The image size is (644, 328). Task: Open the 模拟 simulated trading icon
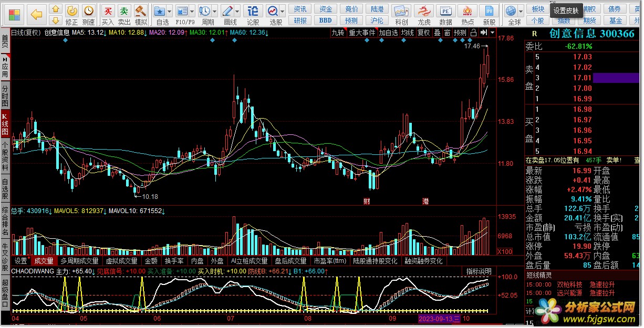(x=141, y=15)
